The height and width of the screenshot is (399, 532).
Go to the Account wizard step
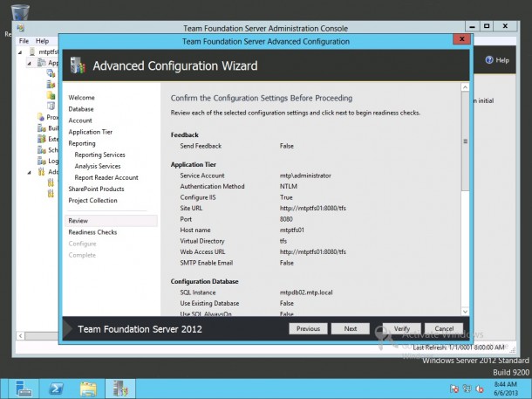point(80,120)
